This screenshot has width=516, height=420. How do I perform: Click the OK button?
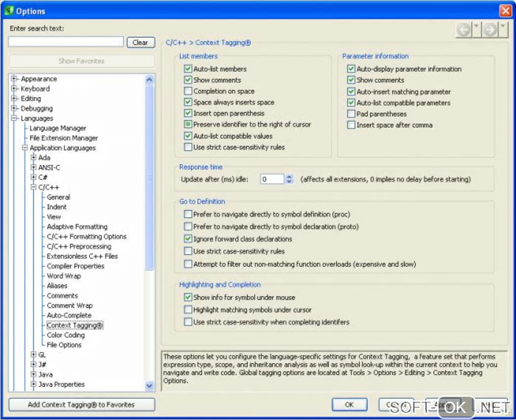(x=350, y=404)
